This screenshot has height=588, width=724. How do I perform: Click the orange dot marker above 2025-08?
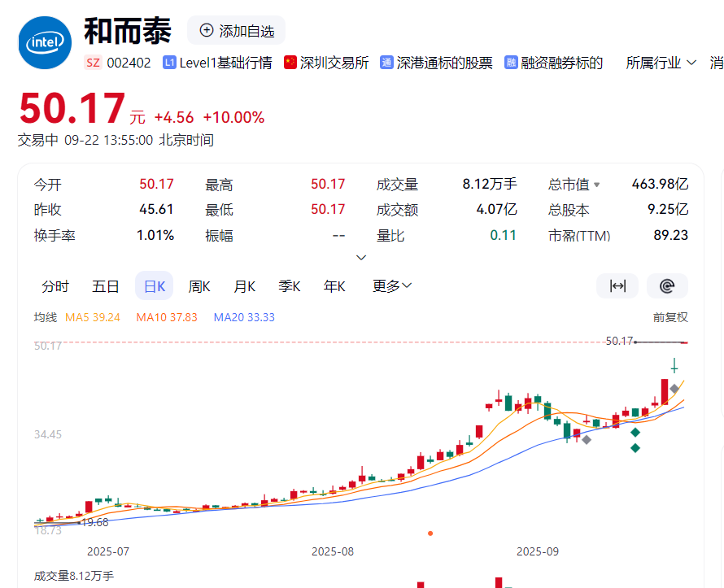[x=430, y=534]
